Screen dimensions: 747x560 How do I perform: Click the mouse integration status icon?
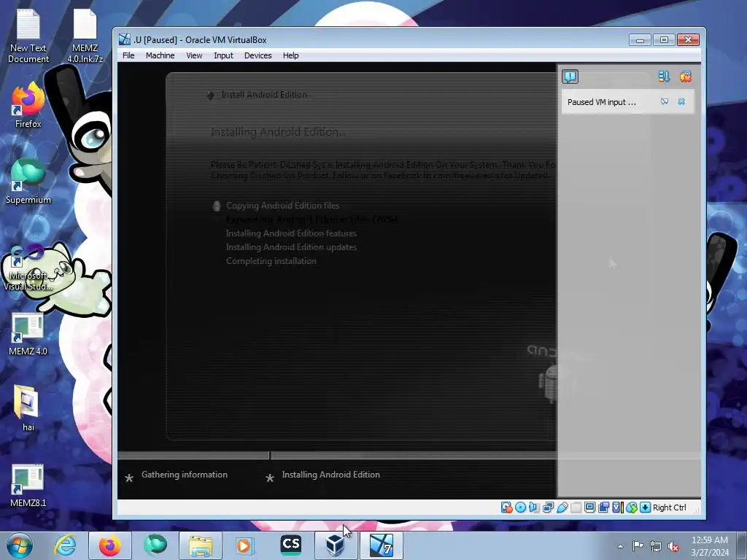pyautogui.click(x=632, y=507)
